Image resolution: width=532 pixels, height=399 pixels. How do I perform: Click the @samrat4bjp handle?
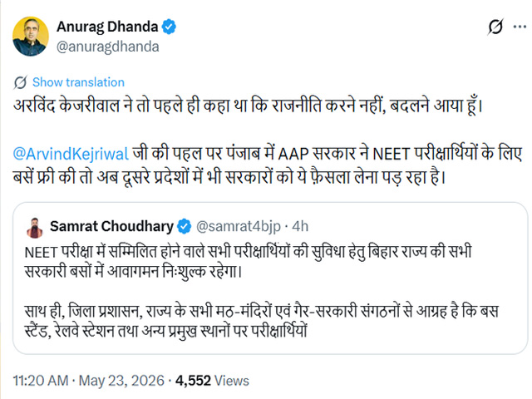coord(239,226)
